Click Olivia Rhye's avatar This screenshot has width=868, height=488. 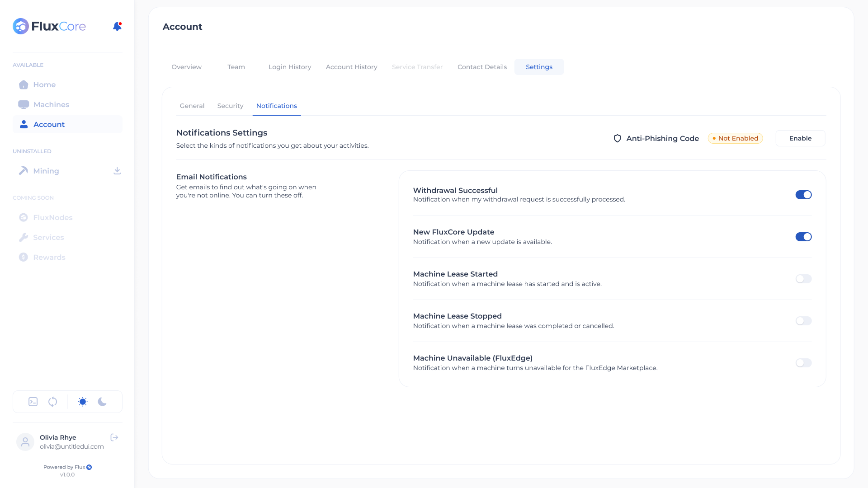(x=25, y=441)
